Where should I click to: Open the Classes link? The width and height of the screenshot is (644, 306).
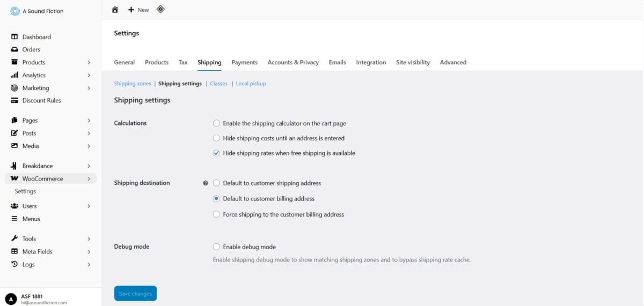click(x=219, y=84)
